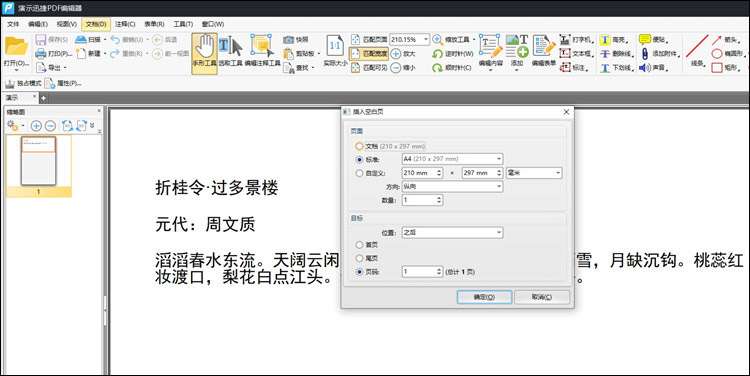Expand the Clipboard (剪贴板) dropdown
Screen dimensions: 750x376
319,54
